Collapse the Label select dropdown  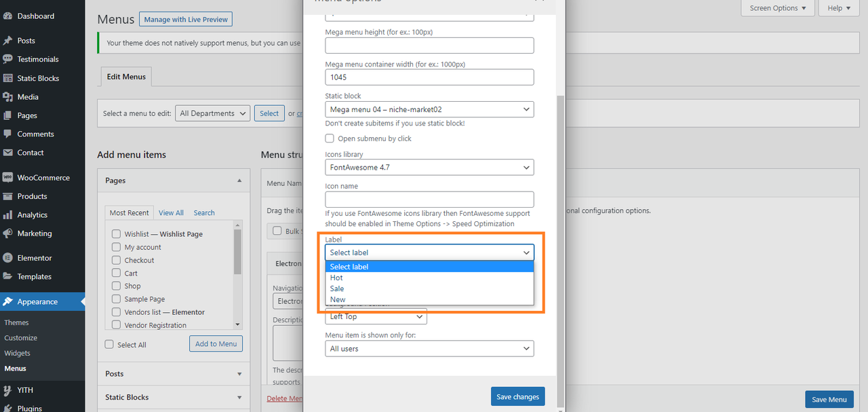pyautogui.click(x=429, y=252)
